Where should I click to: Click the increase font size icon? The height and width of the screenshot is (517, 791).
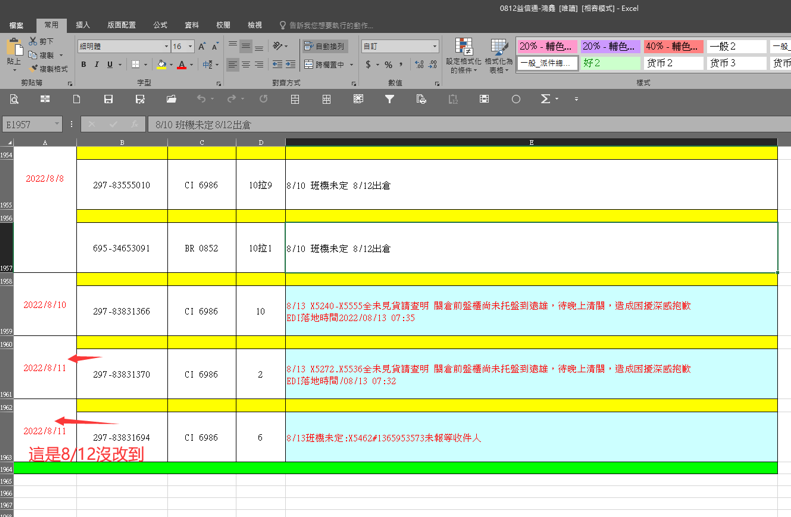pos(202,46)
